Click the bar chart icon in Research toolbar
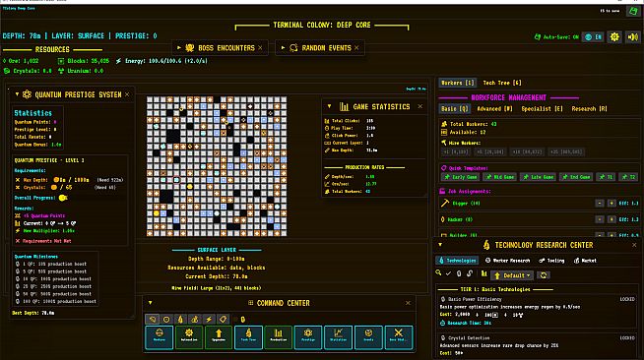644x360 pixels. click(x=483, y=273)
